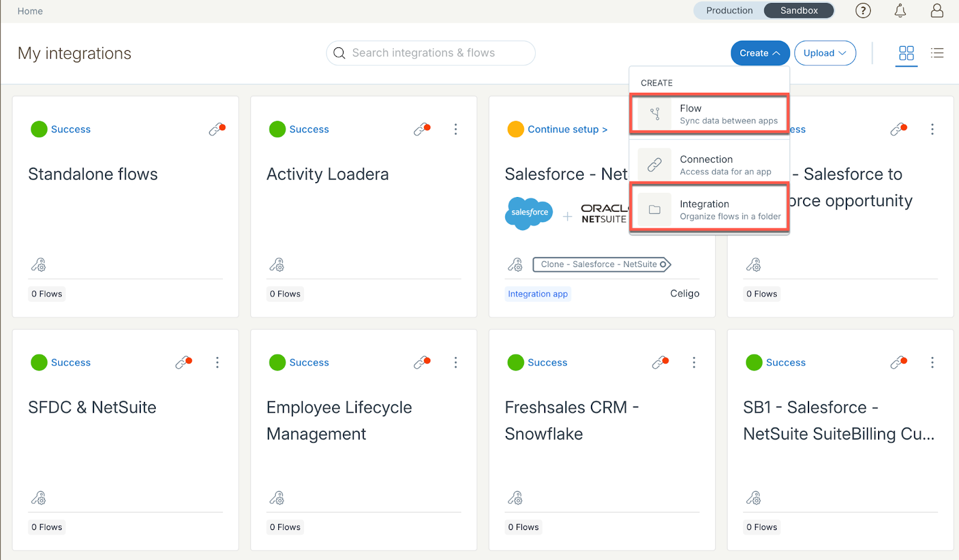The image size is (959, 560).
Task: Click the search magnifier icon
Action: click(x=339, y=53)
